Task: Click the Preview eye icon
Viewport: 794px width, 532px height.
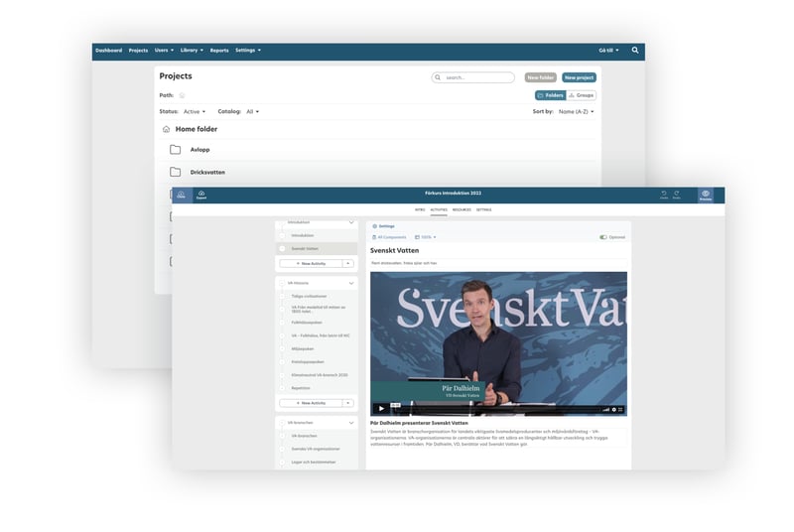Action: click(x=706, y=195)
